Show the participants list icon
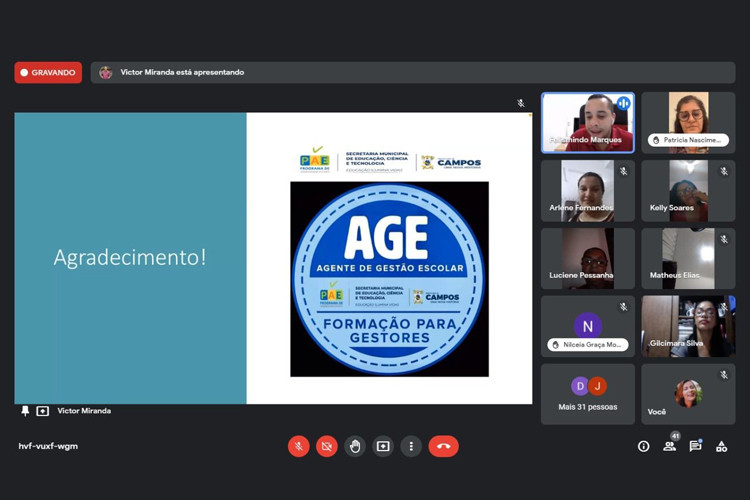The height and width of the screenshot is (500, 750). (x=670, y=446)
